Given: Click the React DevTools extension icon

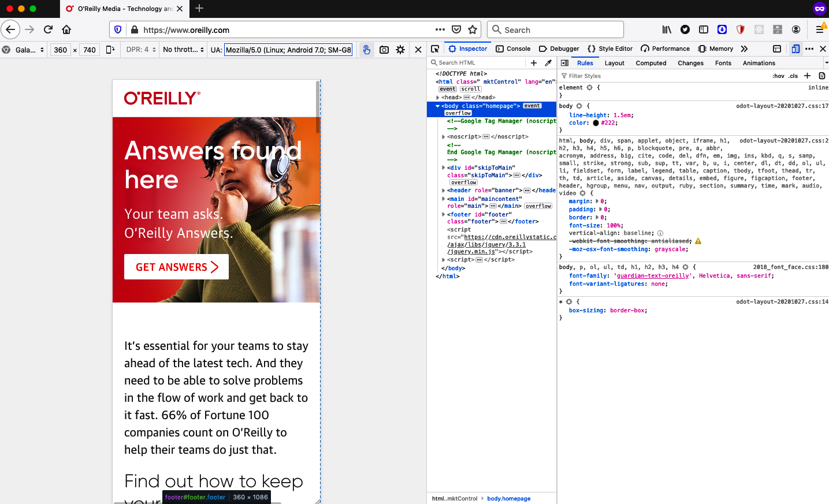Looking at the screenshot, I should click(x=759, y=29).
